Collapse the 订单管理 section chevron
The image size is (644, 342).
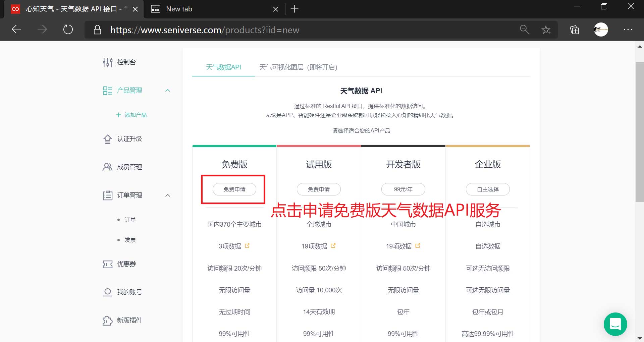(x=168, y=195)
